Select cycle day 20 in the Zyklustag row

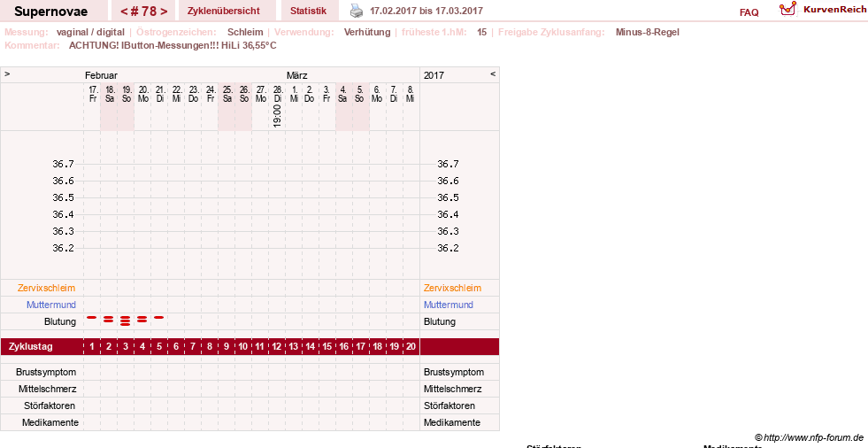(x=411, y=347)
